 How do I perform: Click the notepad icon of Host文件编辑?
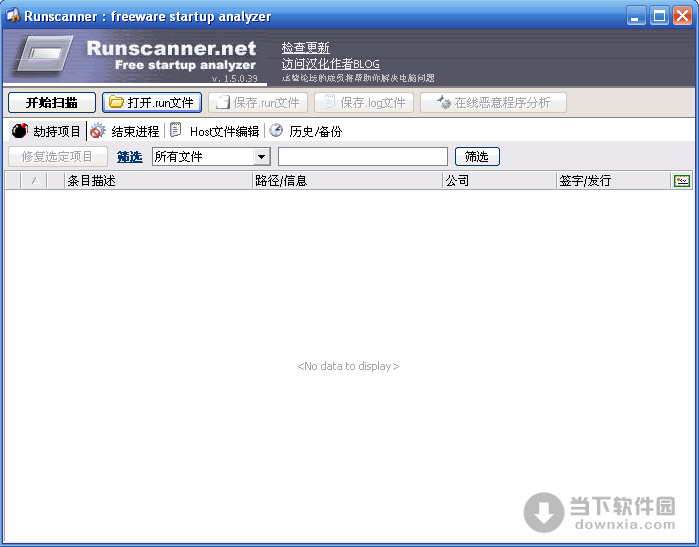click(176, 130)
